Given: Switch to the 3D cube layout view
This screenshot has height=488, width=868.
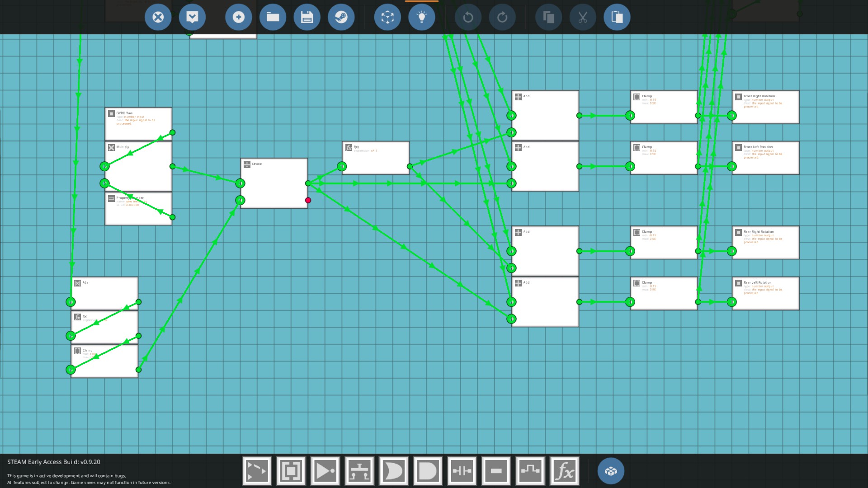Looking at the screenshot, I should click(x=387, y=17).
